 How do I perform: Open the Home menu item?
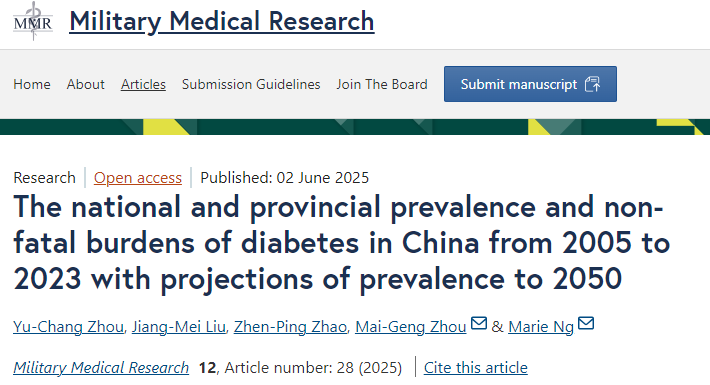[32, 84]
